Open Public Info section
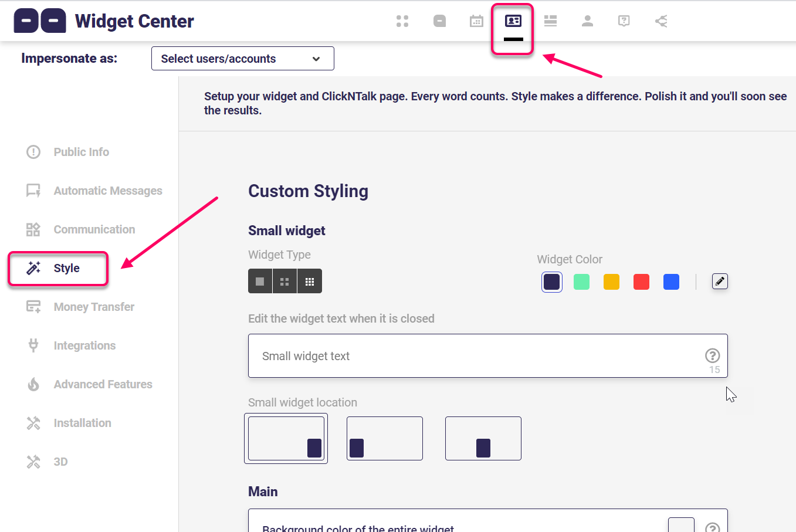 pyautogui.click(x=81, y=152)
